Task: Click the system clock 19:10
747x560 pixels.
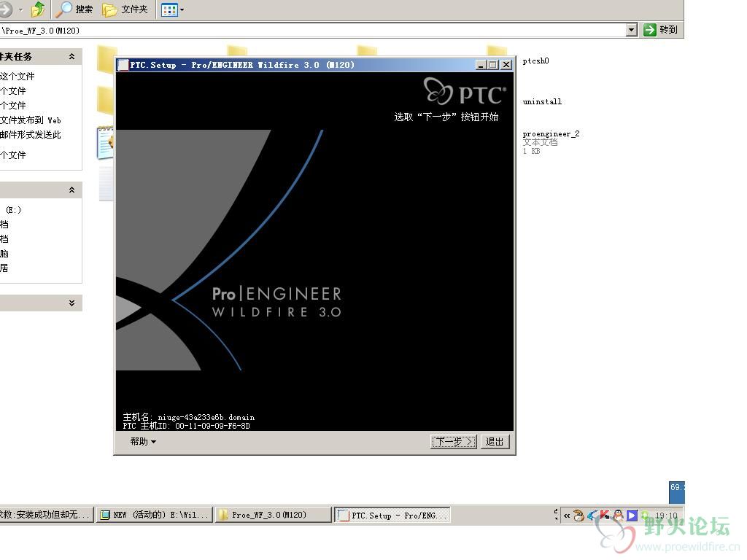Action: pos(666,516)
